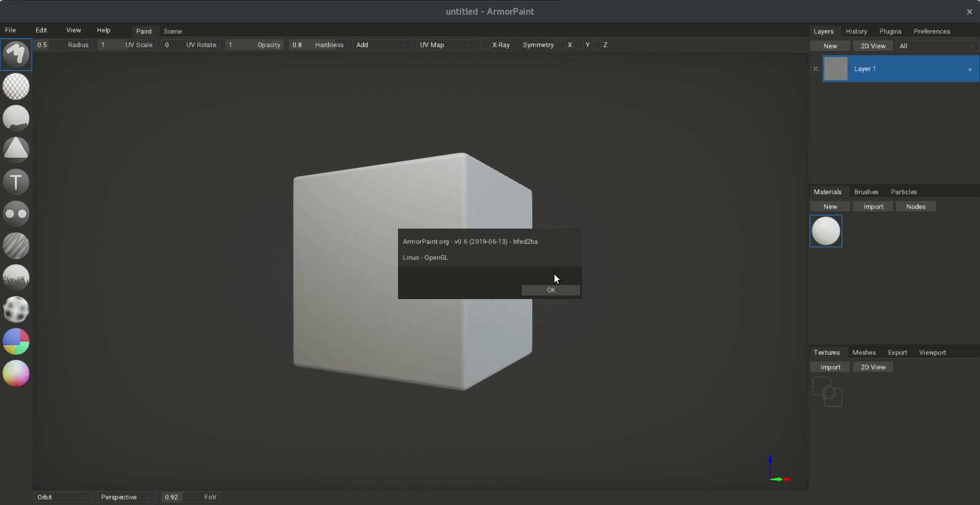Select the Layers tab
Screen dimensions: 980x505
tap(824, 31)
